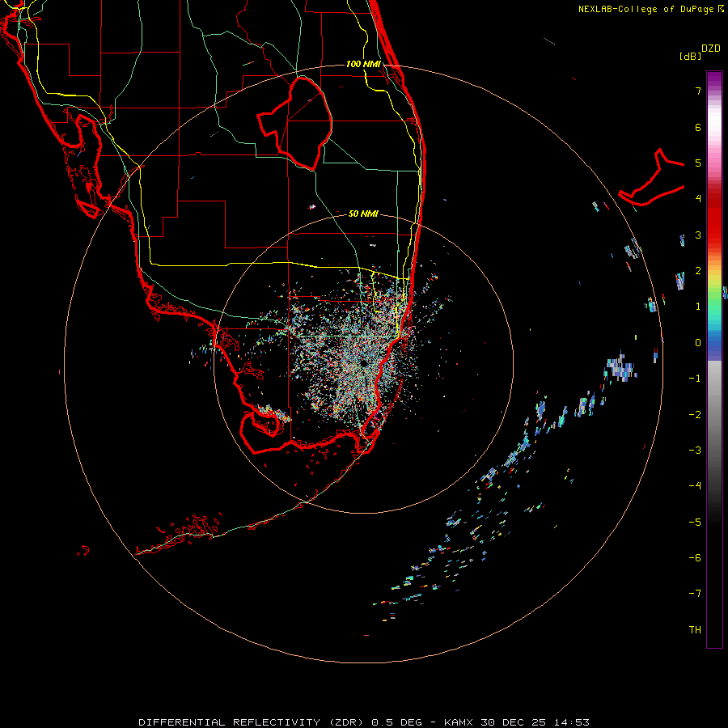Click the -3 value on color scale
The image size is (728, 728).
[695, 451]
